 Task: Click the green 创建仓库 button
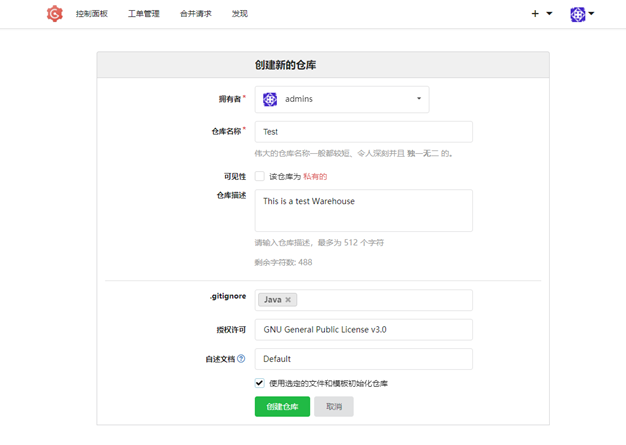282,406
